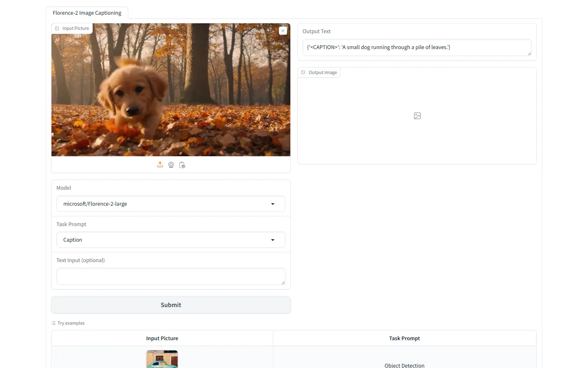Screen dimensions: 588x368
Task: Switch to Florence-2 Image Captioning tab
Action: tap(87, 13)
